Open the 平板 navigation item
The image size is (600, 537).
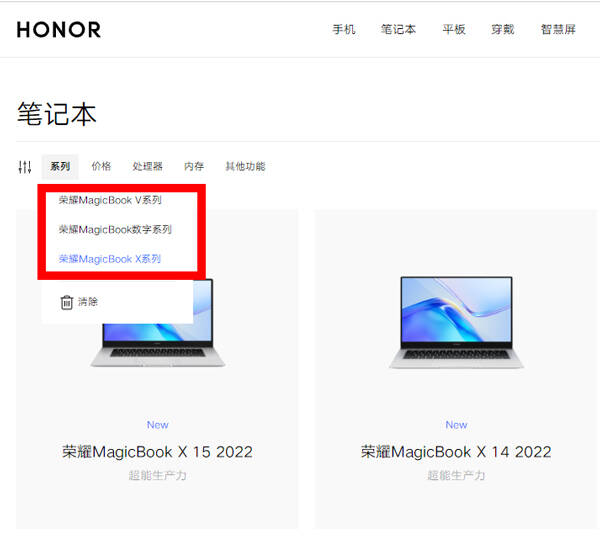tap(454, 29)
